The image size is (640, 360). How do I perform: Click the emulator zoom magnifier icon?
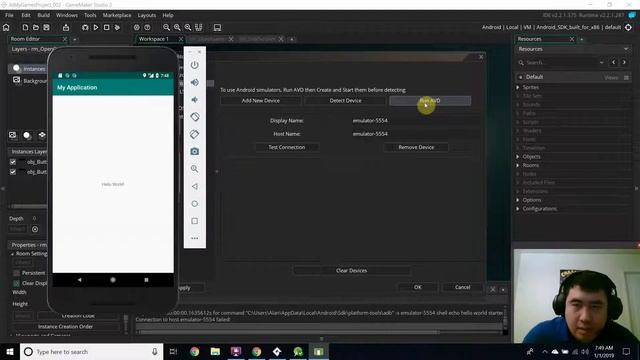pos(195,169)
